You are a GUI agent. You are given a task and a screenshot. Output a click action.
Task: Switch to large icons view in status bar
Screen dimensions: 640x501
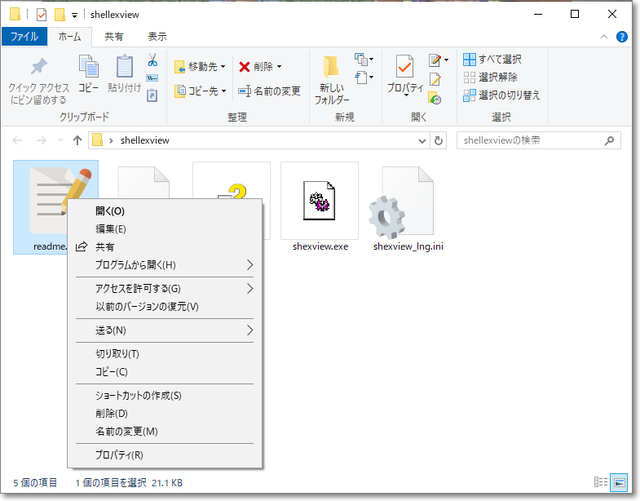(626, 483)
